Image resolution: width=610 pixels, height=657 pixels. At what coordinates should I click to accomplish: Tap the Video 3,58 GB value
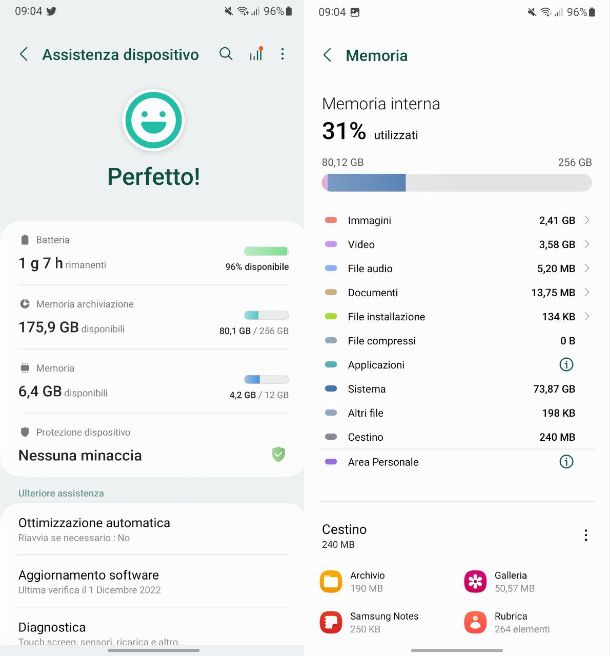[x=557, y=244]
